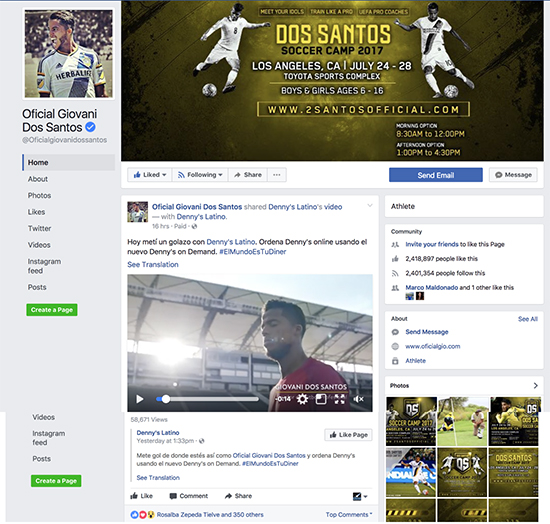The width and height of the screenshot is (550, 524).
Task: Play the Denny's Latino video
Action: point(140,399)
